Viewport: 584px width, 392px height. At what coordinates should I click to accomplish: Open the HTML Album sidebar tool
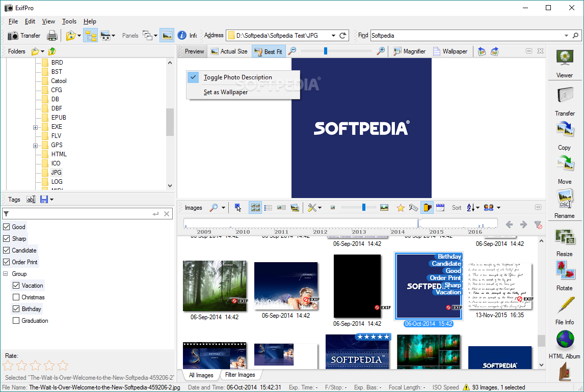565,345
